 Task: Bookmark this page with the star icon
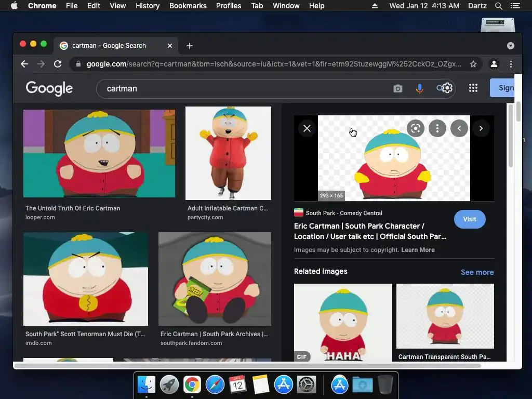[x=473, y=64]
